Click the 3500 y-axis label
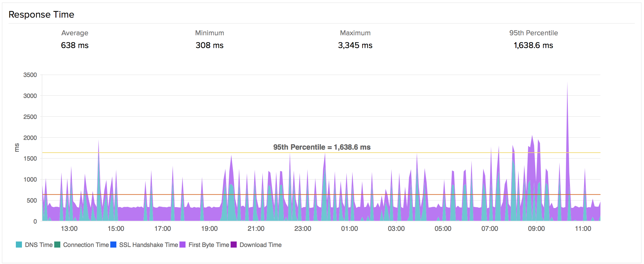Screen dimensions: 644x264 [30, 75]
